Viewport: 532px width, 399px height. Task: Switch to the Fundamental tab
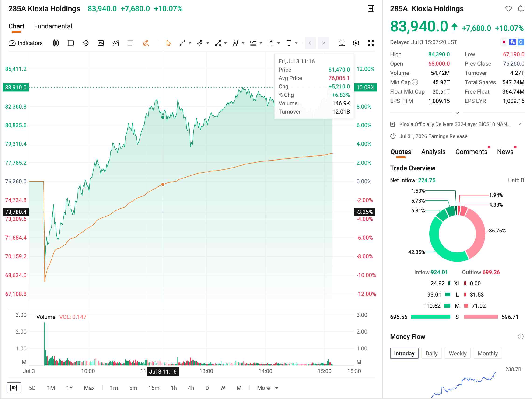pos(53,26)
